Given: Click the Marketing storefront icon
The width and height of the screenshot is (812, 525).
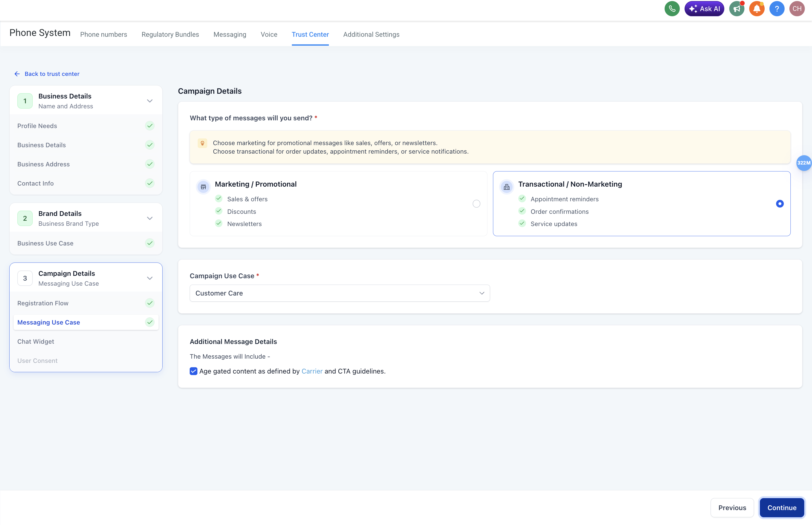Looking at the screenshot, I should [x=203, y=187].
